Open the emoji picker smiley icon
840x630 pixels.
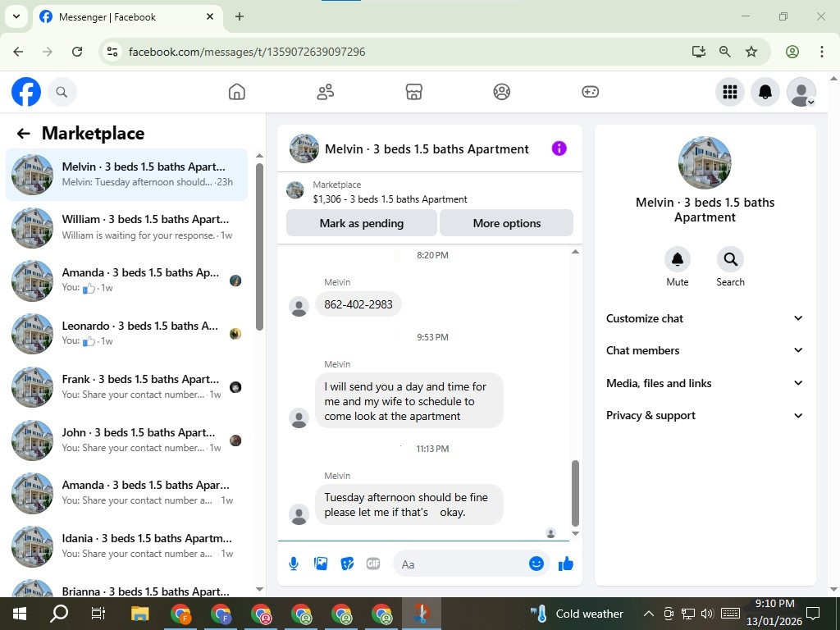[x=536, y=564]
